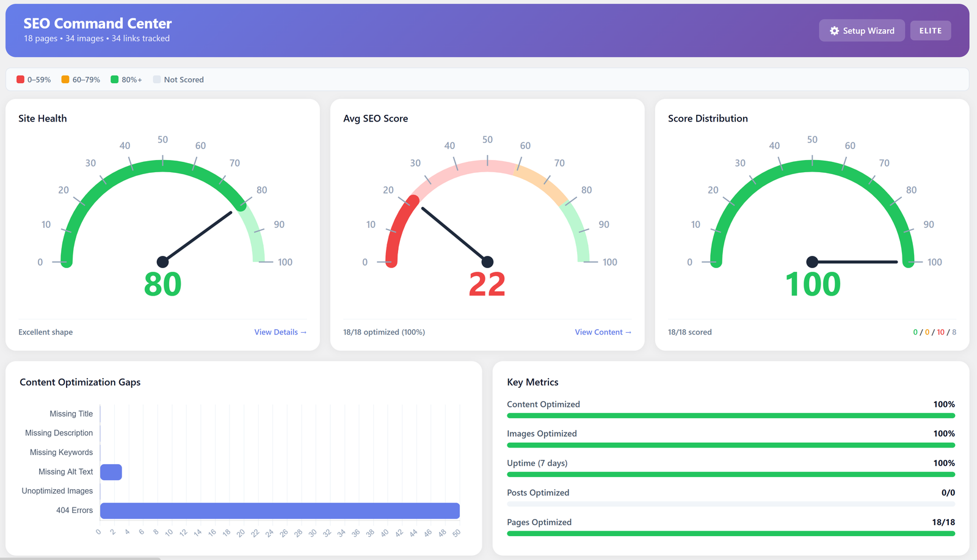Expand the Key Metrics panel
977x560 pixels.
pos(532,382)
